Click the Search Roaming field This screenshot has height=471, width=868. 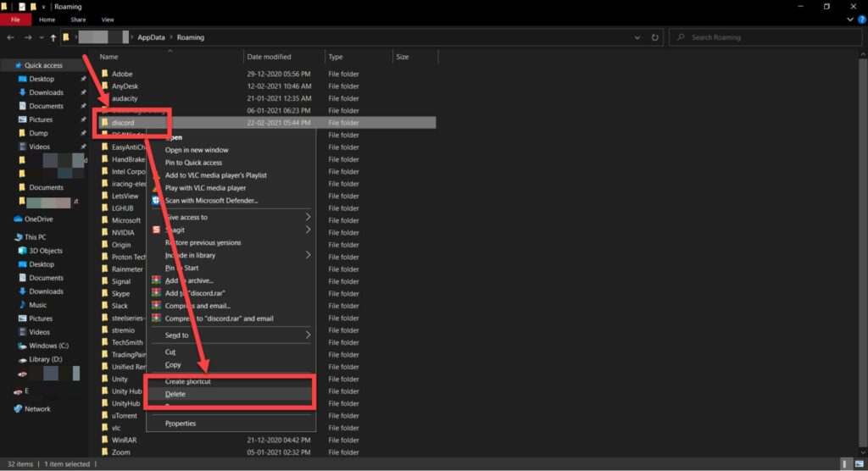(x=766, y=37)
